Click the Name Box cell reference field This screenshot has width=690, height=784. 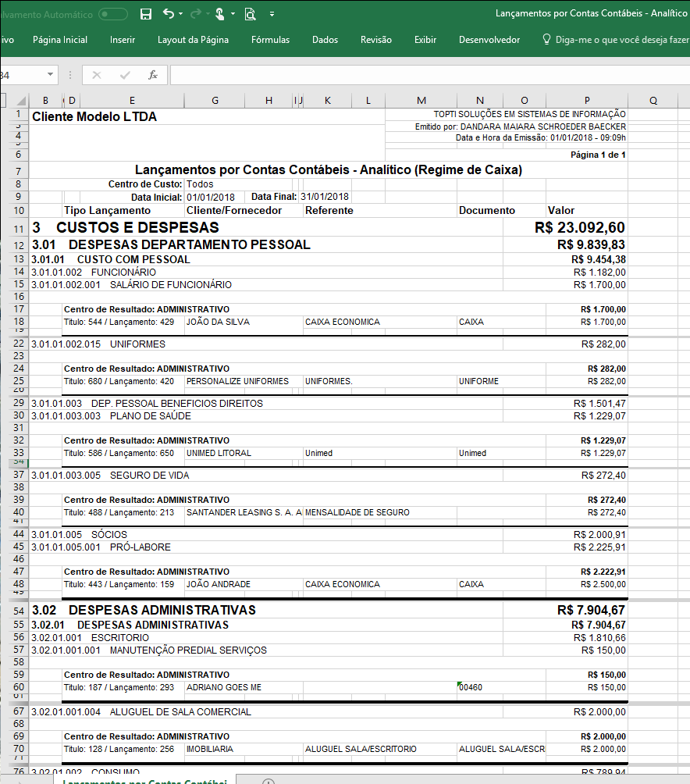pyautogui.click(x=23, y=75)
